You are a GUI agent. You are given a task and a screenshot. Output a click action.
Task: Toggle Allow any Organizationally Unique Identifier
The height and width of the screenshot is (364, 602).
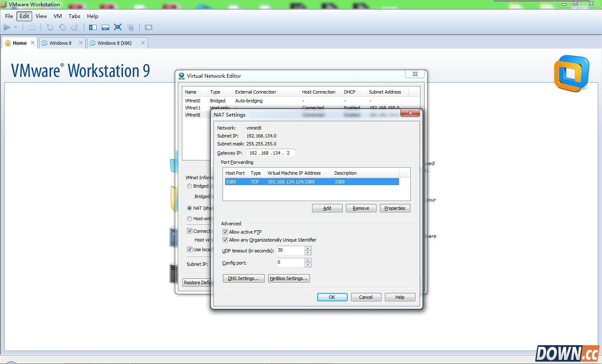225,240
